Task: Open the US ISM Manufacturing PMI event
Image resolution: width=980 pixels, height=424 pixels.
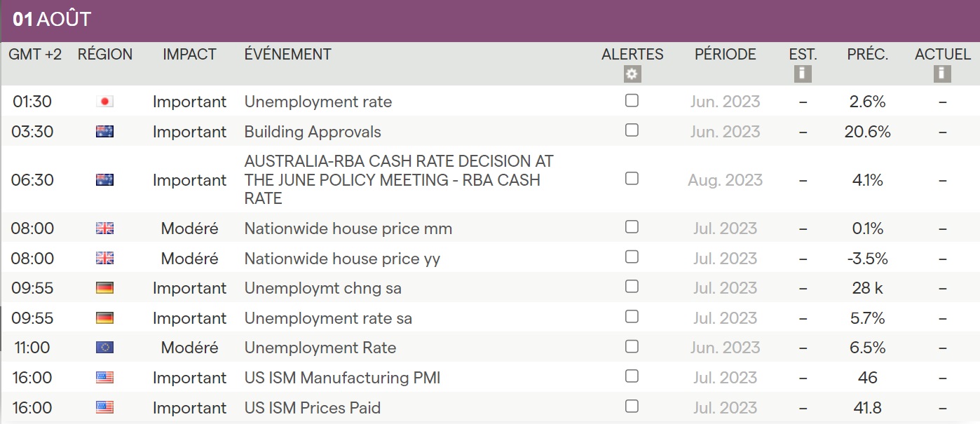Action: point(342,378)
